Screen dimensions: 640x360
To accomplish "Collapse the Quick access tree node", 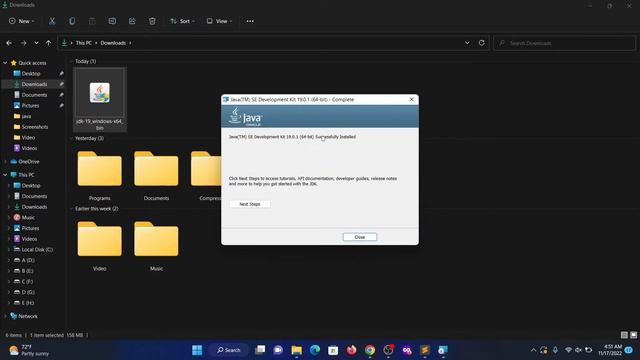I will coord(5,63).
